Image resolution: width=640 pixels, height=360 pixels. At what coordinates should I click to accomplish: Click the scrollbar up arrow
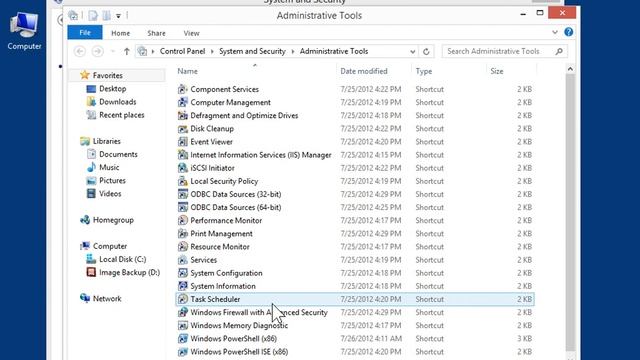[570, 69]
